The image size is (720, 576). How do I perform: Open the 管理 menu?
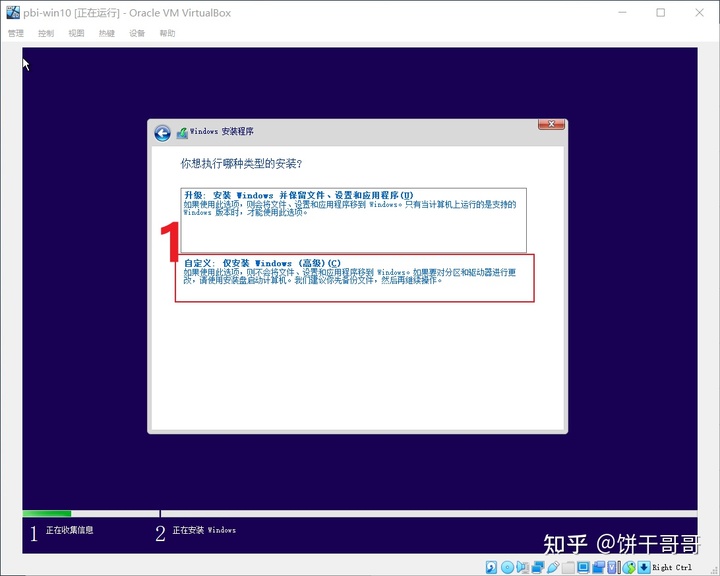16,33
